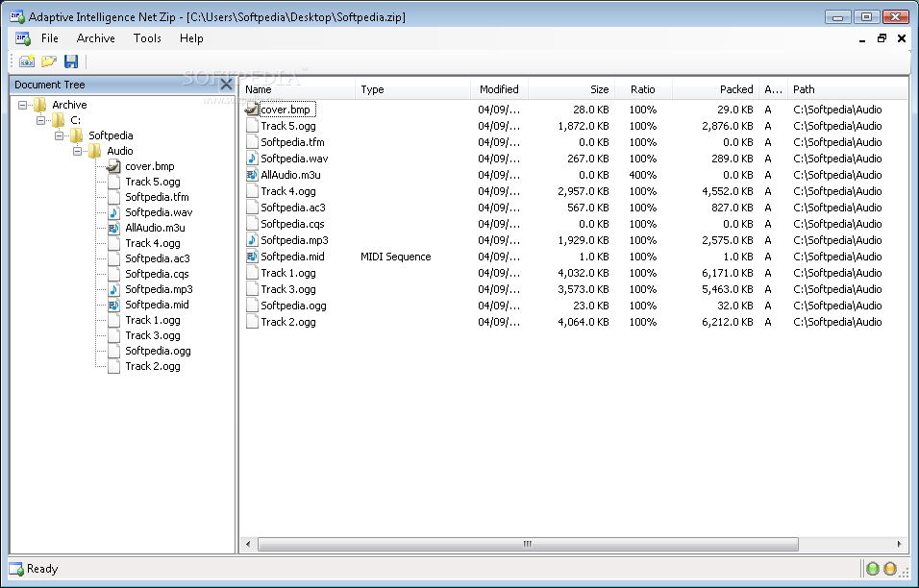Screen dimensions: 919x588
Task: Click the Softpedia.mp3 note icon in Document Tree
Action: point(113,289)
